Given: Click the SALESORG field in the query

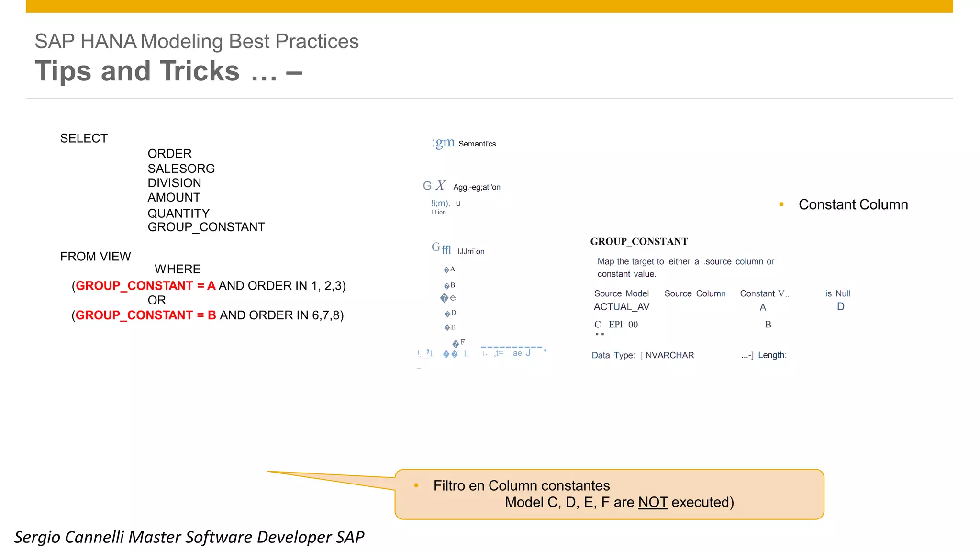Looking at the screenshot, I should click(181, 169).
